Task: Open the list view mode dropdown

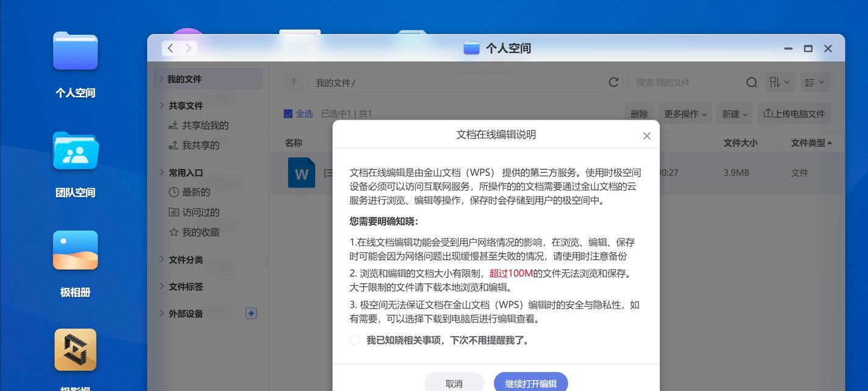Action: point(815,82)
